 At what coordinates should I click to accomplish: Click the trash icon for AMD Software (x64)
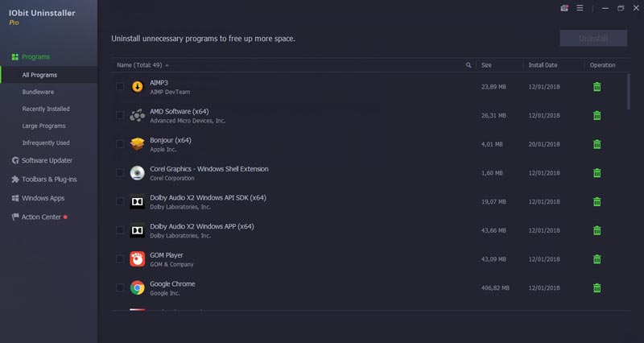[x=597, y=115]
